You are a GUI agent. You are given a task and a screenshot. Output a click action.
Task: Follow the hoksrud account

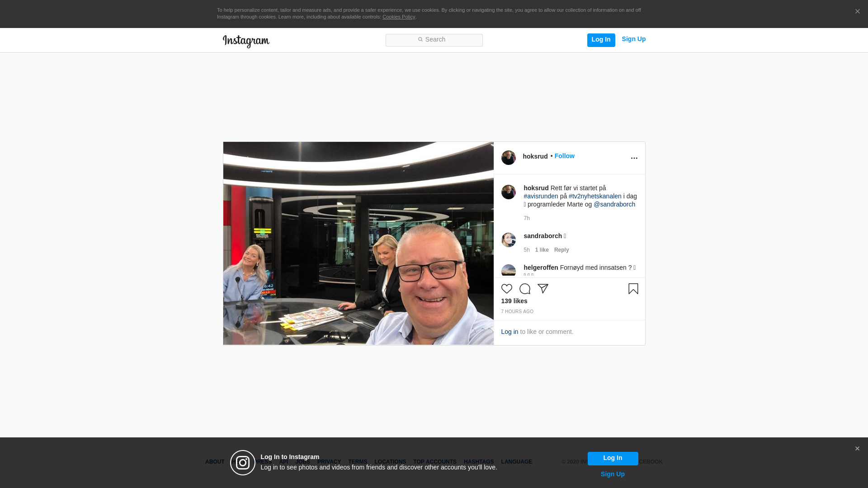[x=564, y=156]
